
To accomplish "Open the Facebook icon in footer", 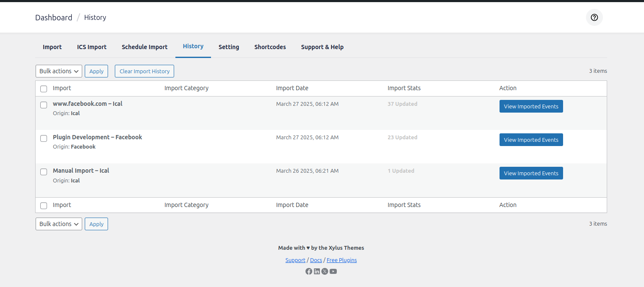I will [308, 271].
